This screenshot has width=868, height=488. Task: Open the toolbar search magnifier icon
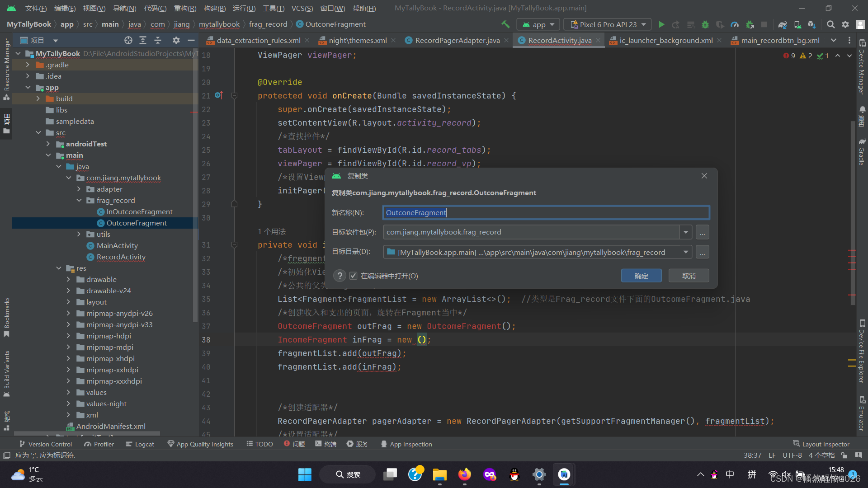point(830,24)
